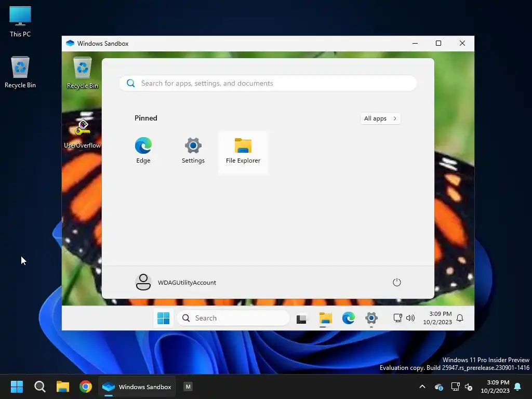Open sandbox notifications bell
The image size is (532, 399).
click(460, 318)
